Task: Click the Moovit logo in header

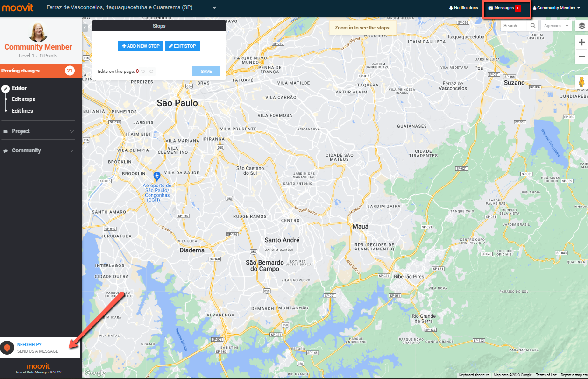Action: point(18,7)
